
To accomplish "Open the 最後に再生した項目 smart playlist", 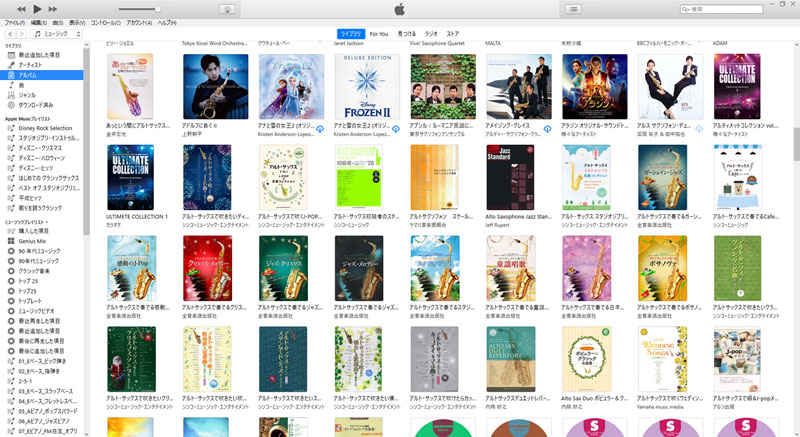I will coord(41,341).
